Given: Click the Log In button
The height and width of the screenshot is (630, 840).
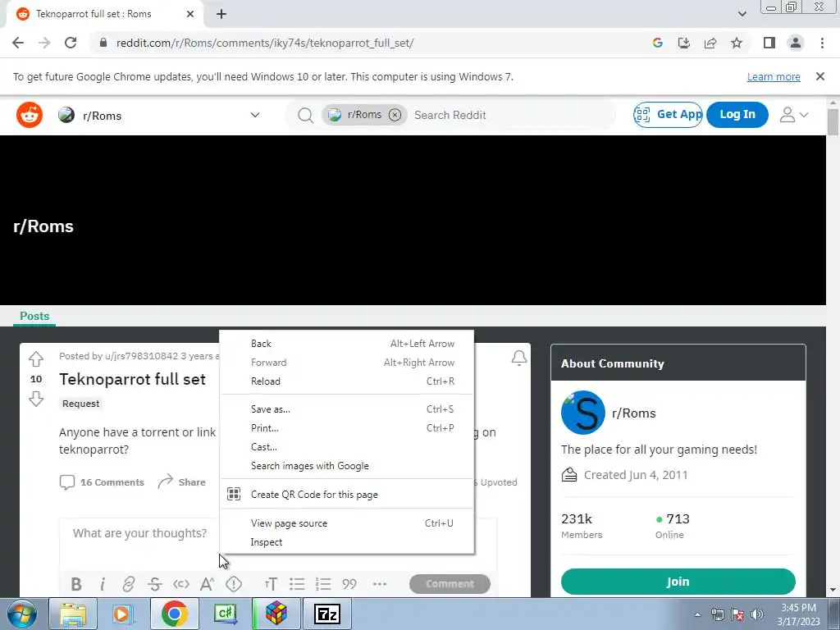Looking at the screenshot, I should tap(737, 115).
